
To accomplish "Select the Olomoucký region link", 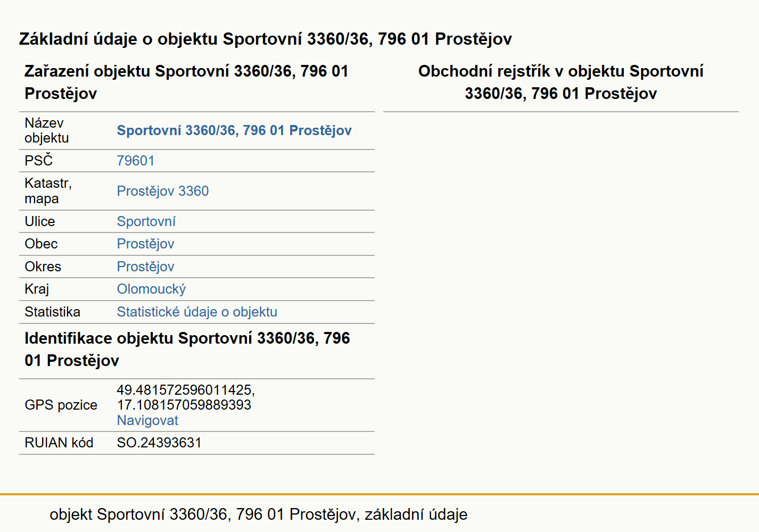I will click(152, 289).
